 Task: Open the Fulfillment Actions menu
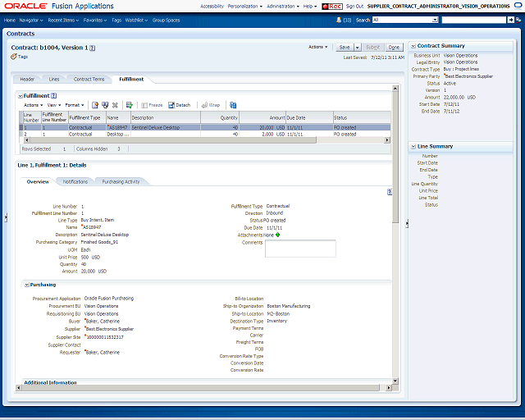pos(33,105)
